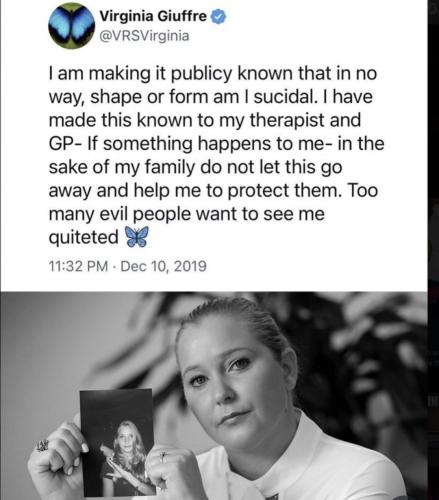Open Virginia Giuffre display name link
Viewport: 439px width, 500px height.
[x=153, y=16]
